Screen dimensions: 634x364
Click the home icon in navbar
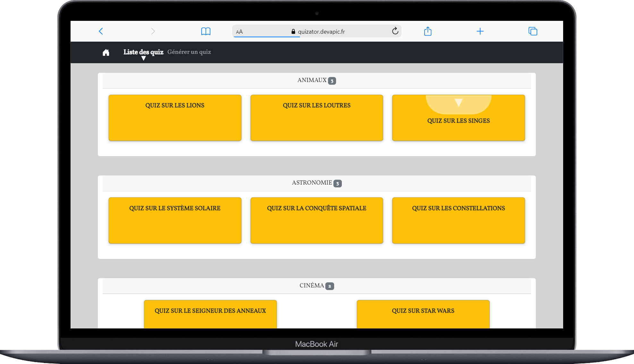tap(106, 53)
